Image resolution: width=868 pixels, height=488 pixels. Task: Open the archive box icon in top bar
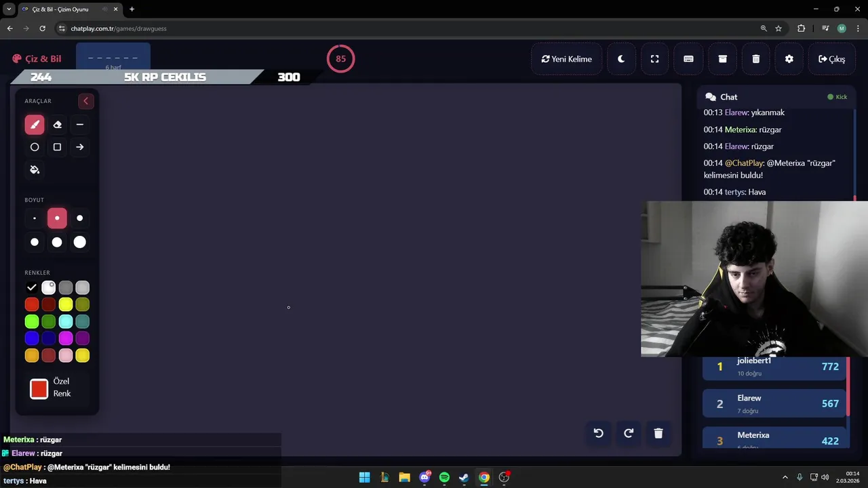pyautogui.click(x=722, y=59)
